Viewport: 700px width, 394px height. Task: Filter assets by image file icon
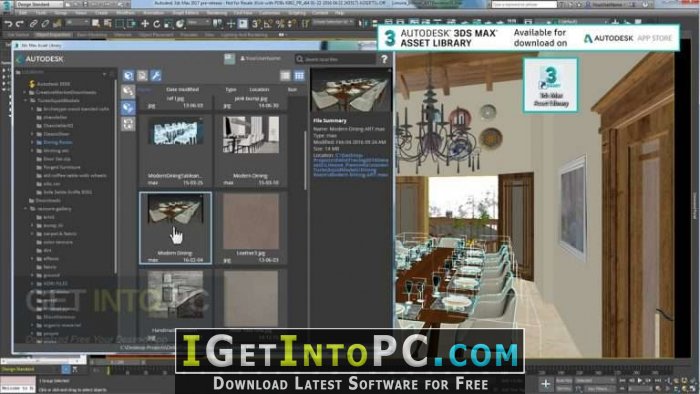[142, 75]
